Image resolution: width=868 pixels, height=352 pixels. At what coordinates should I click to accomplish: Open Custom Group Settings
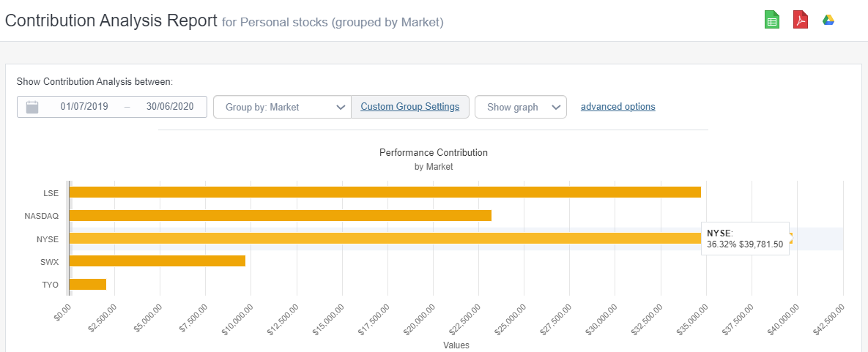[410, 107]
